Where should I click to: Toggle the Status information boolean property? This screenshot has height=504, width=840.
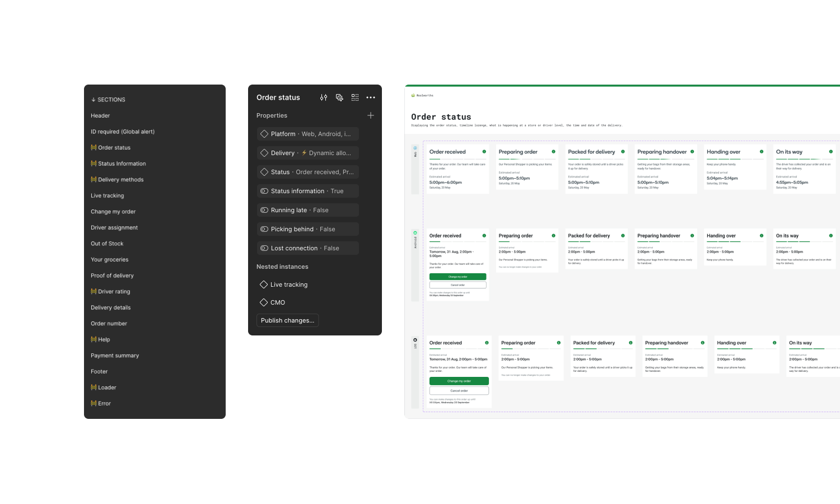point(264,191)
